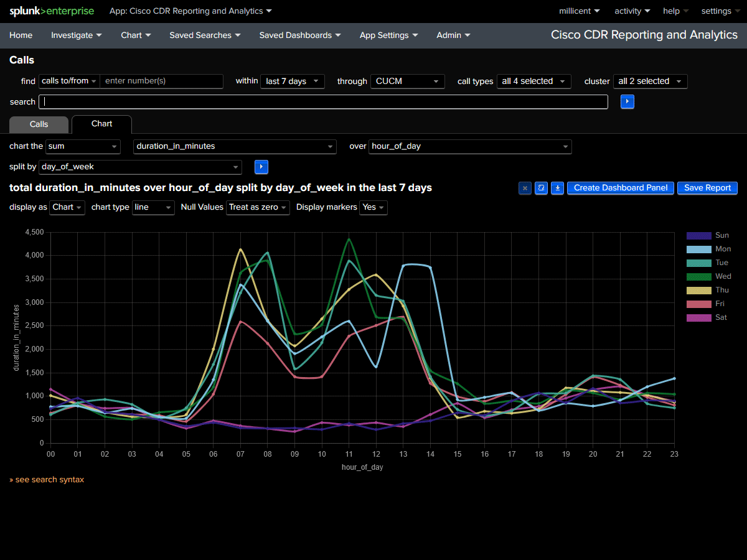Export chart results with the download icon
Screen dimensions: 747x560
point(557,188)
